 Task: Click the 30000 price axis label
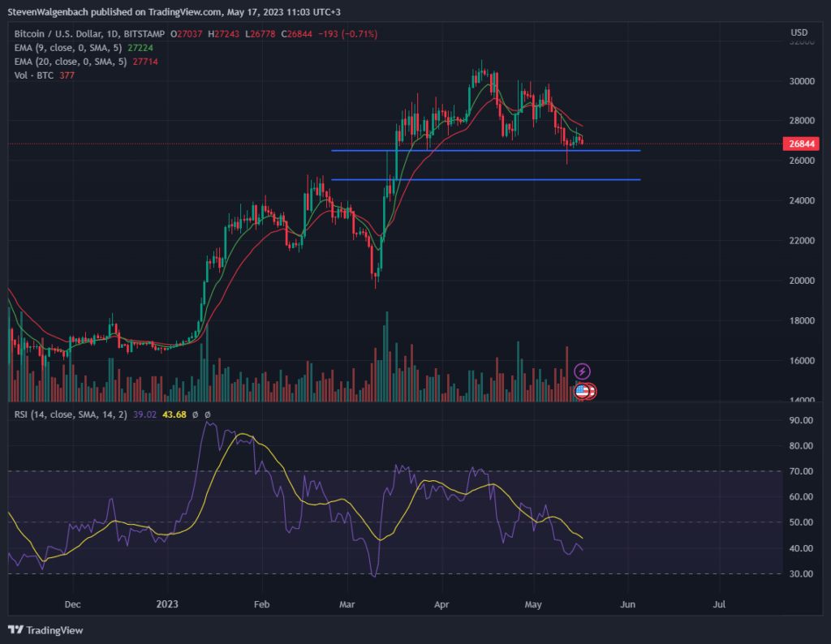click(802, 81)
